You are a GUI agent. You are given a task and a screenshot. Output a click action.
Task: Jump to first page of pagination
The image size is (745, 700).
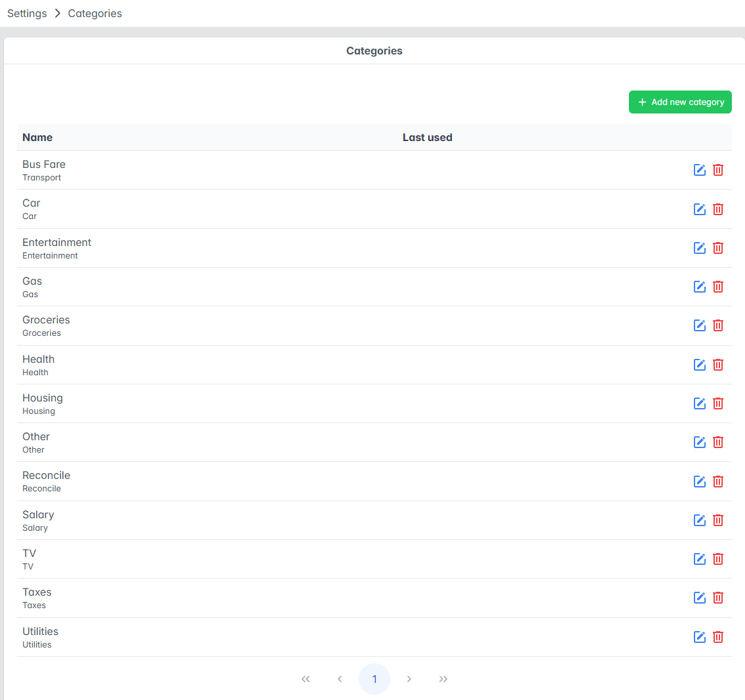coord(306,678)
